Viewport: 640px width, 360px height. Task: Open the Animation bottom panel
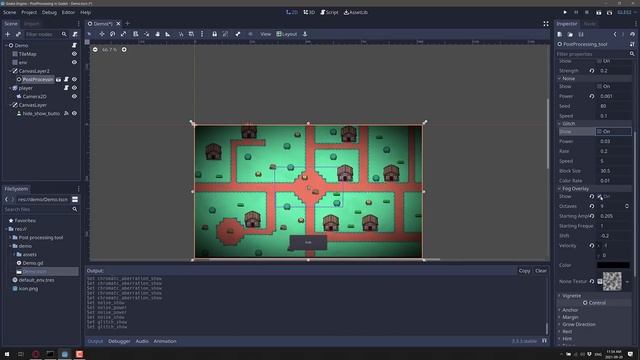(165, 341)
